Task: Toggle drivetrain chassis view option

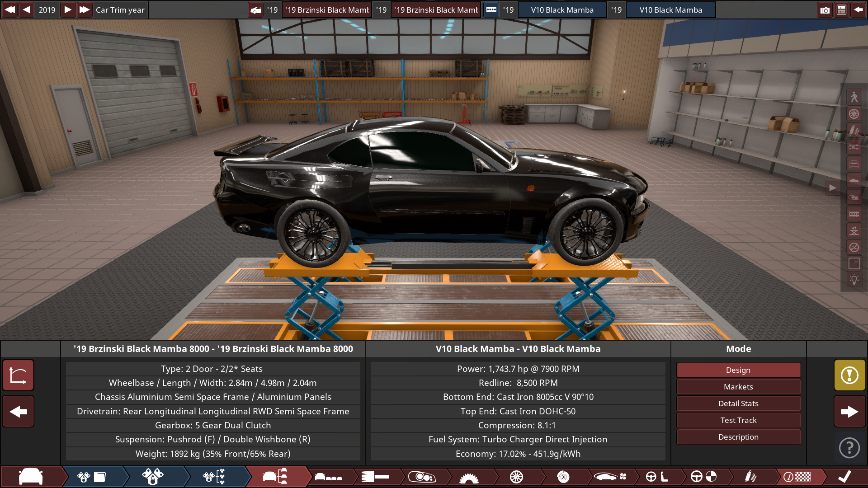Action: pyautogui.click(x=854, y=147)
